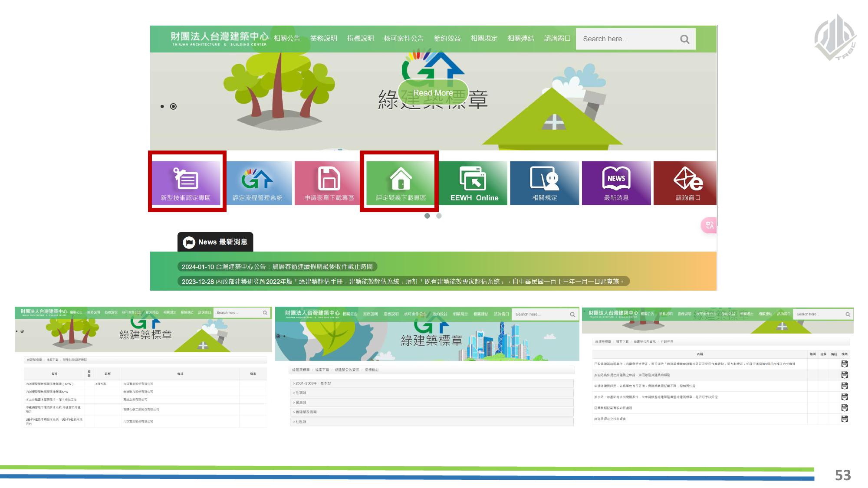Click the 檔案 column header on the 行政程序 page table
This screenshot has height=488, width=868.
pyautogui.click(x=845, y=354)
